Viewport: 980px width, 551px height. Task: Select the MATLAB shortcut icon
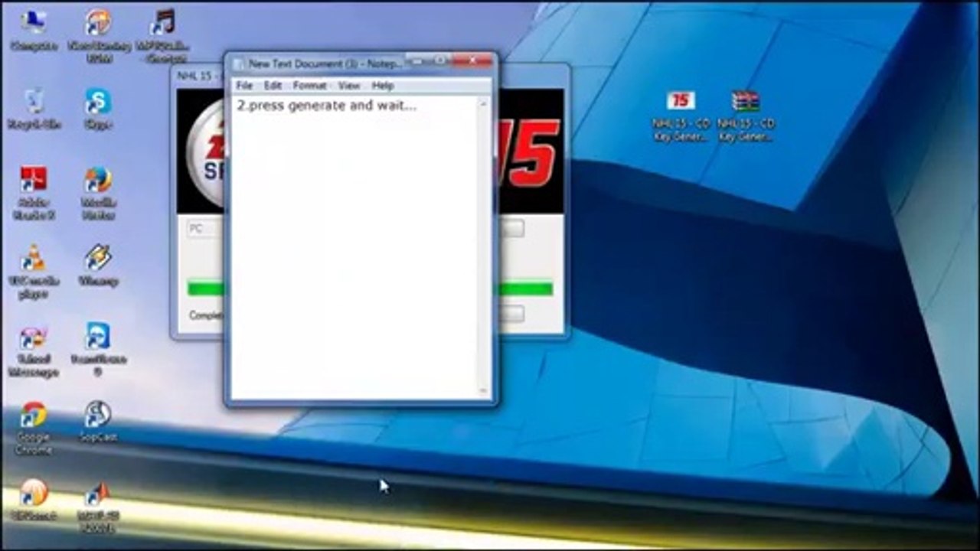coord(98,506)
